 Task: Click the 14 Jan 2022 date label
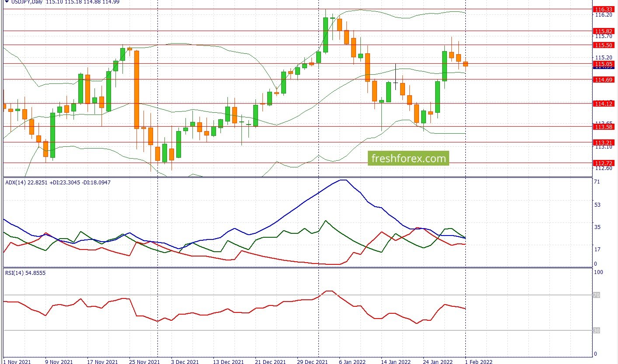coord(396,362)
